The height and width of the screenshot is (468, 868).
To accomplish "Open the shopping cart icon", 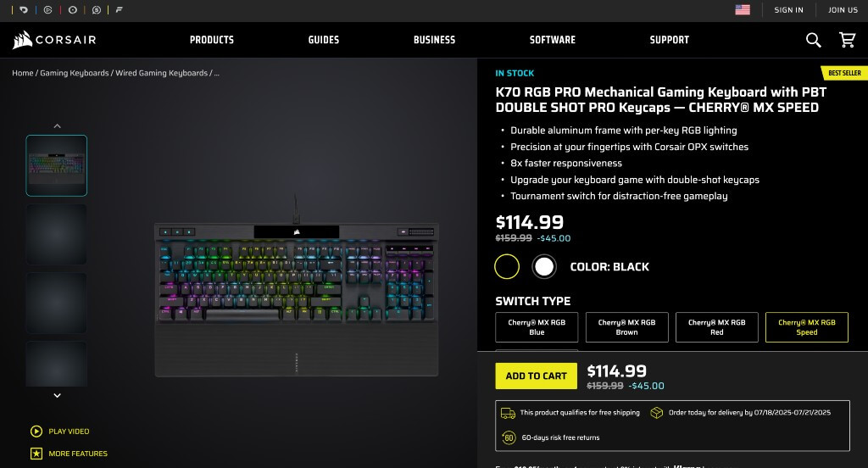I will tap(847, 40).
